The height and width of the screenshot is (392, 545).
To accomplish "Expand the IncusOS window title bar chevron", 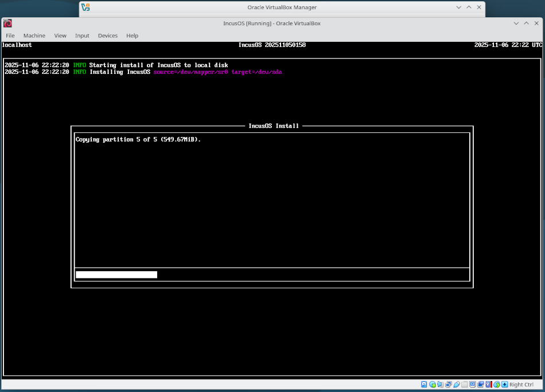I will tap(516, 23).
